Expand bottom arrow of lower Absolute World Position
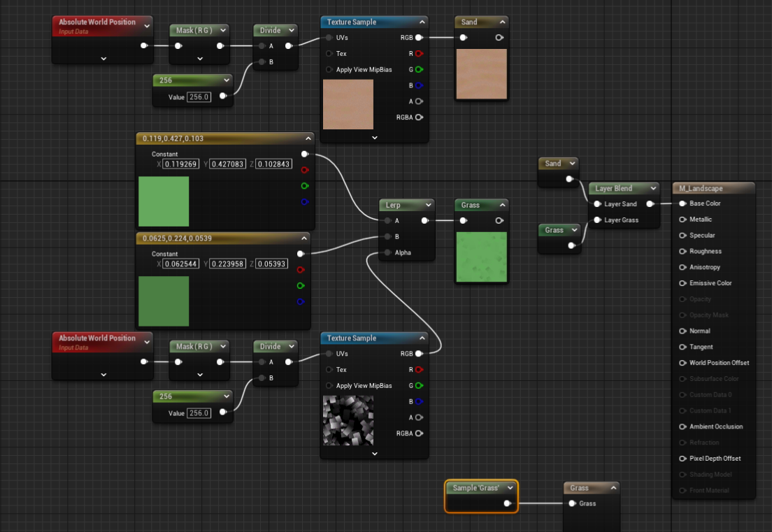 (x=103, y=375)
